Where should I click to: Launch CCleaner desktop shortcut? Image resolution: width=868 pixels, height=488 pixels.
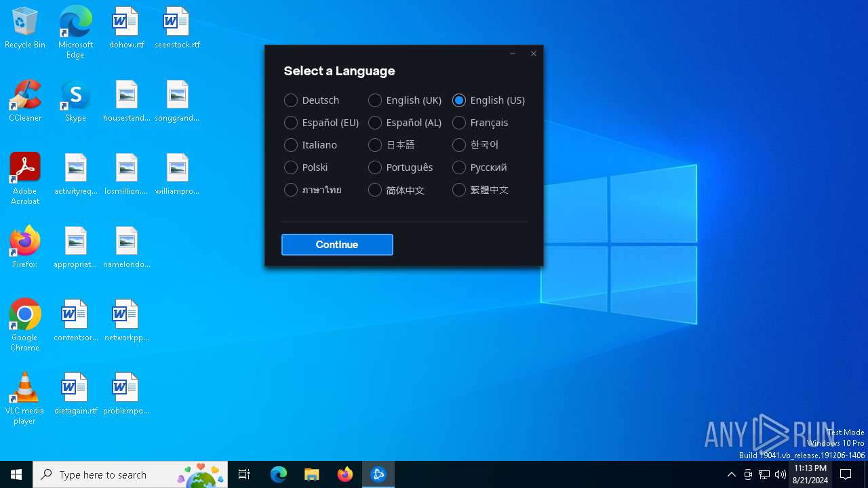(25, 102)
